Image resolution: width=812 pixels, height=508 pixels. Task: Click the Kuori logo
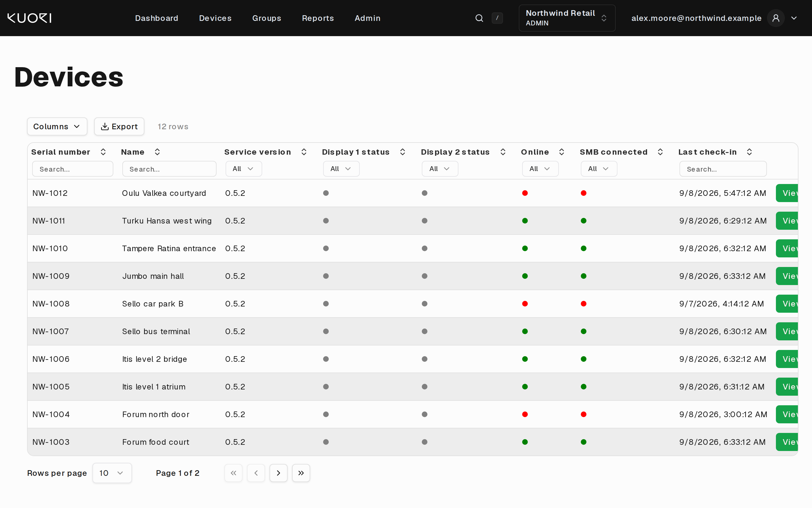pos(30,18)
